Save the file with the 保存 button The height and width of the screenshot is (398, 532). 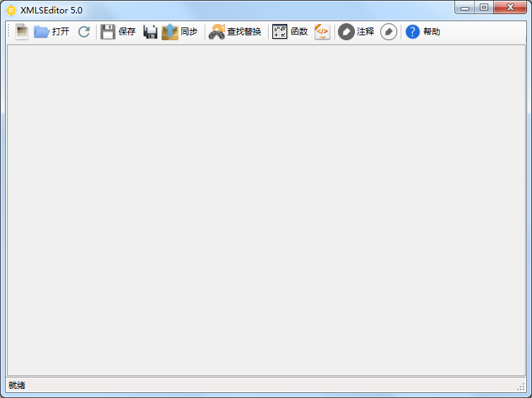coord(118,32)
